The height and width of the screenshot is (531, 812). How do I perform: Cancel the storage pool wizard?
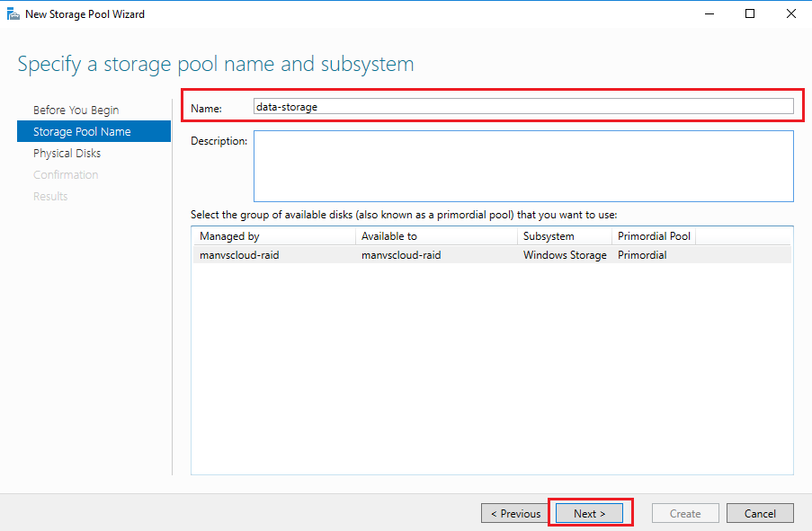point(760,513)
